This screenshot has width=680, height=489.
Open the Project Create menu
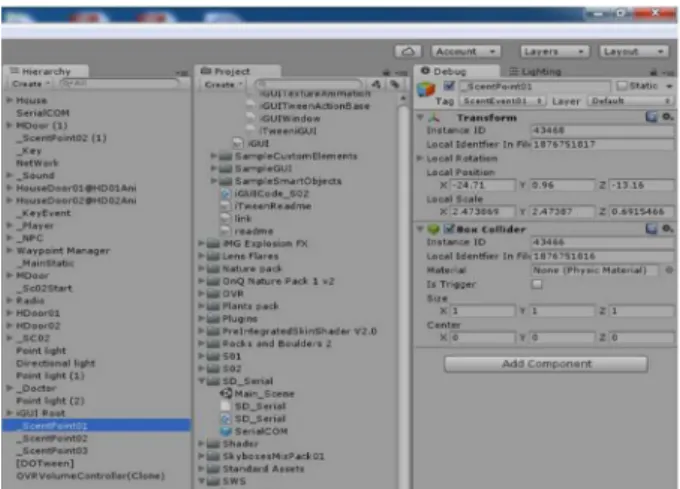(x=223, y=84)
